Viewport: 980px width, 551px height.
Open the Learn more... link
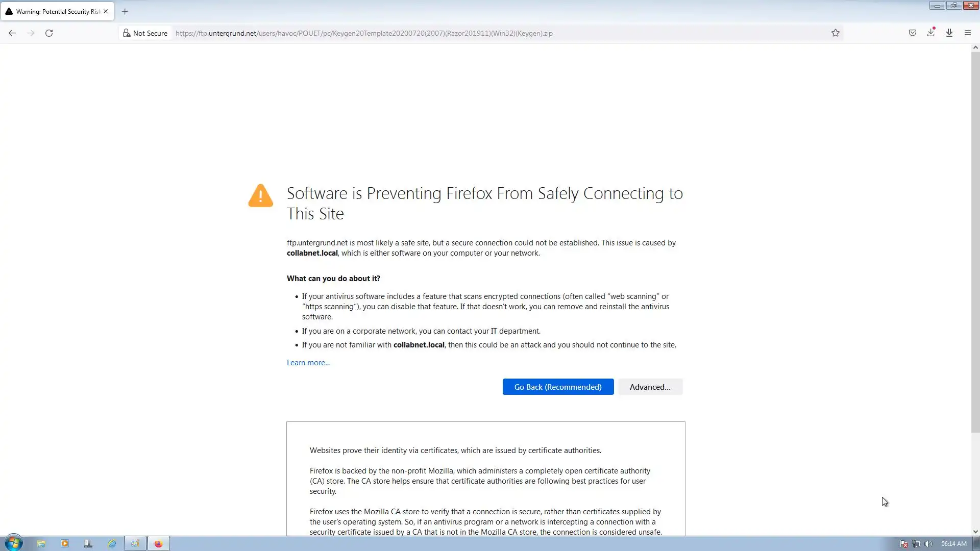(308, 363)
